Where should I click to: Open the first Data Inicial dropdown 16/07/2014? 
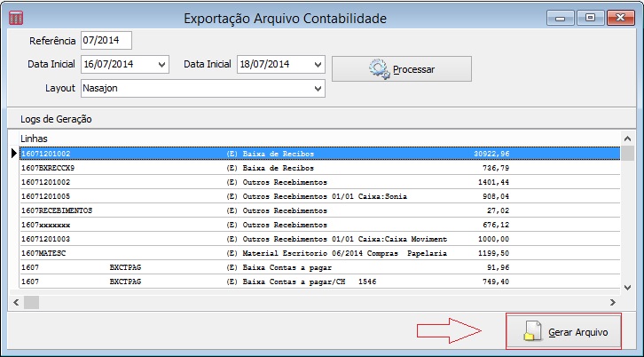pos(161,65)
